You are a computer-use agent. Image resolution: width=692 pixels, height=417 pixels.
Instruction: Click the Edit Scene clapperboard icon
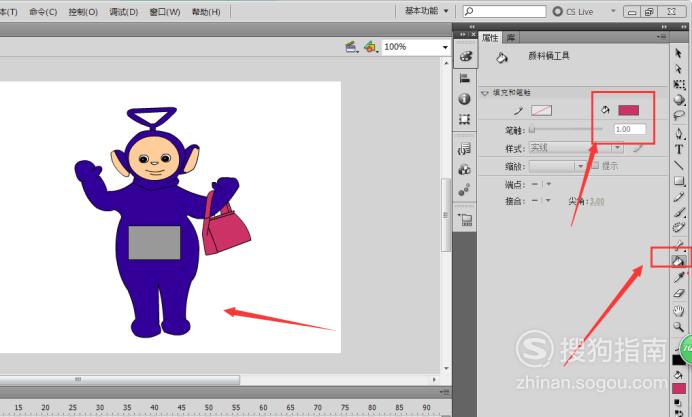[352, 47]
